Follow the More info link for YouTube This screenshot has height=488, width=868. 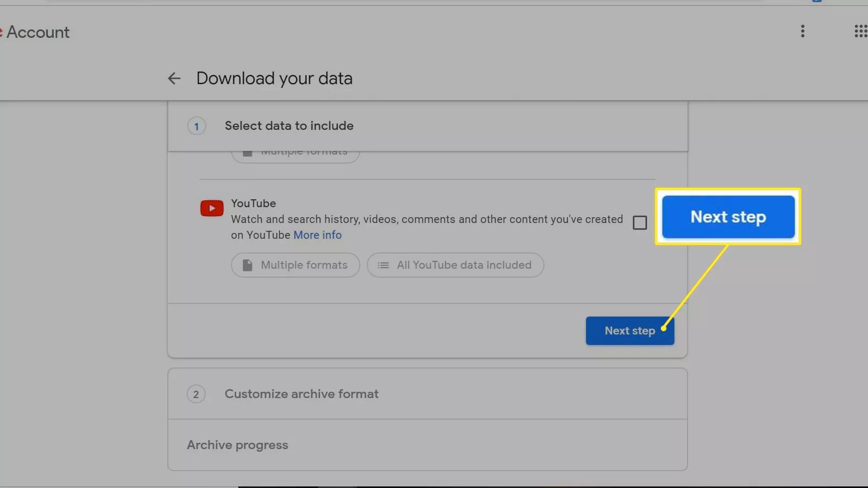(317, 235)
